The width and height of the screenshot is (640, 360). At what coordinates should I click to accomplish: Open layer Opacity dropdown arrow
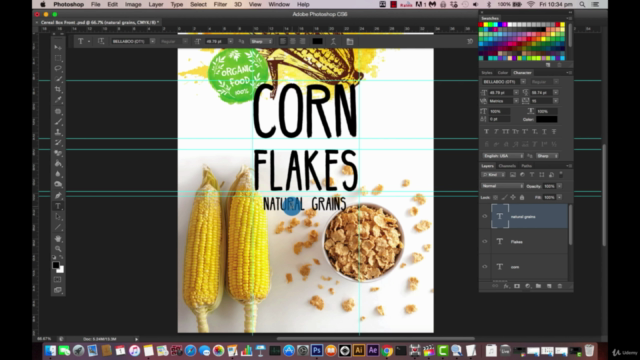559,186
